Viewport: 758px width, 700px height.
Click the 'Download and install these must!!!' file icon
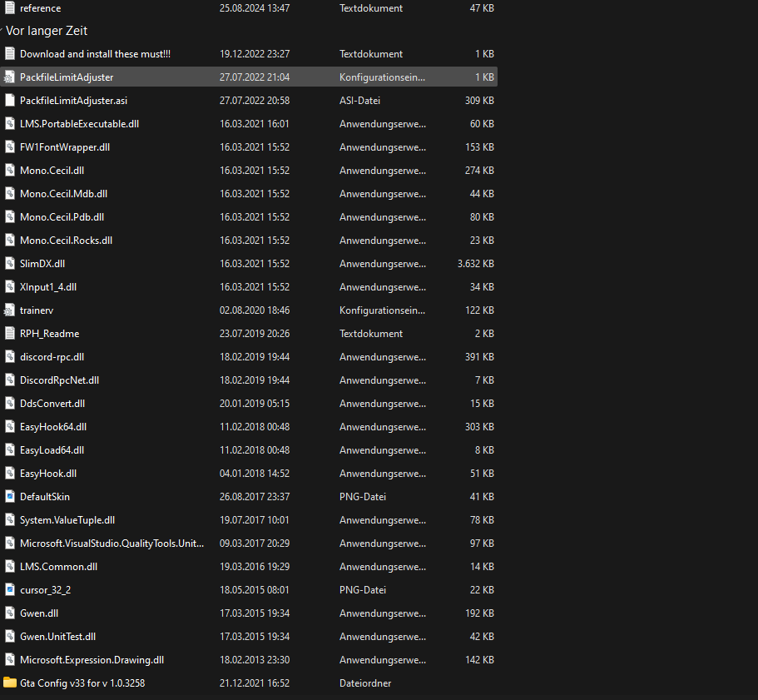point(10,53)
